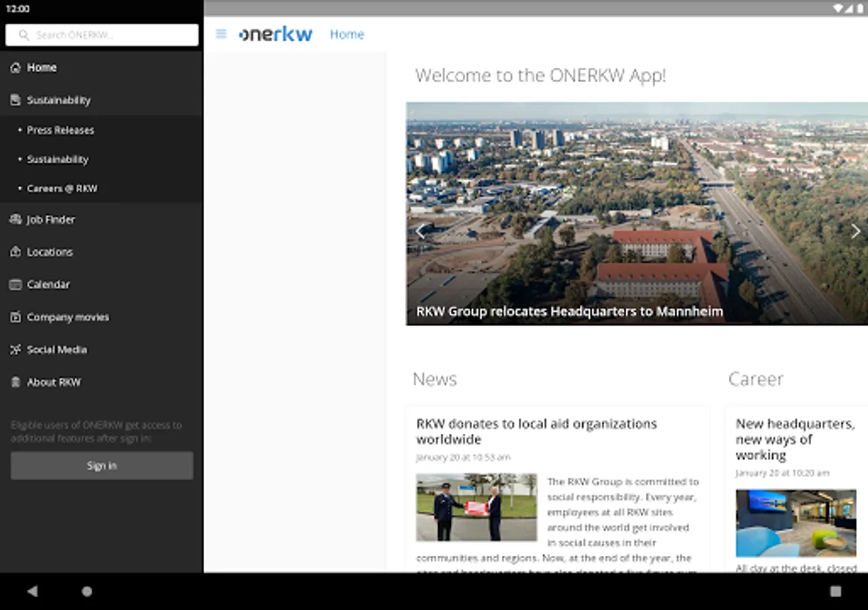Open About RKW menu item
Screen dimensions: 868x610
(x=102, y=382)
